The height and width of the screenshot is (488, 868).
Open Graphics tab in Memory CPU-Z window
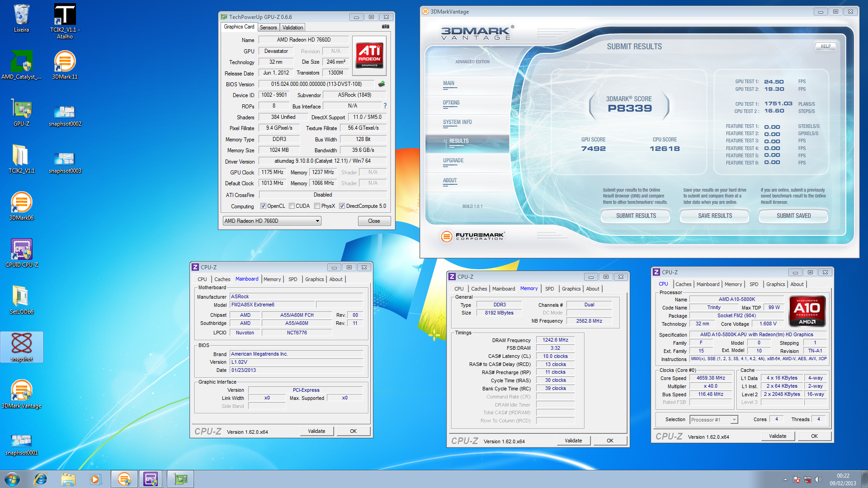click(x=571, y=289)
